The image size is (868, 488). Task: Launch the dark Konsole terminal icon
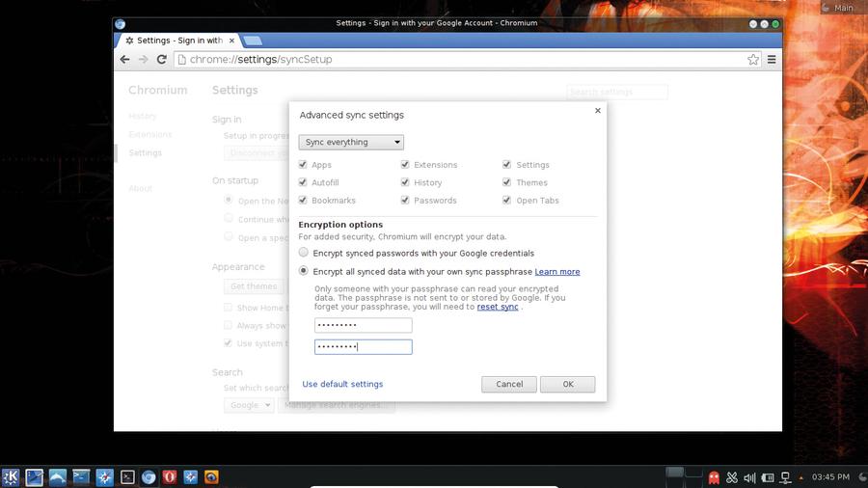pyautogui.click(x=127, y=477)
